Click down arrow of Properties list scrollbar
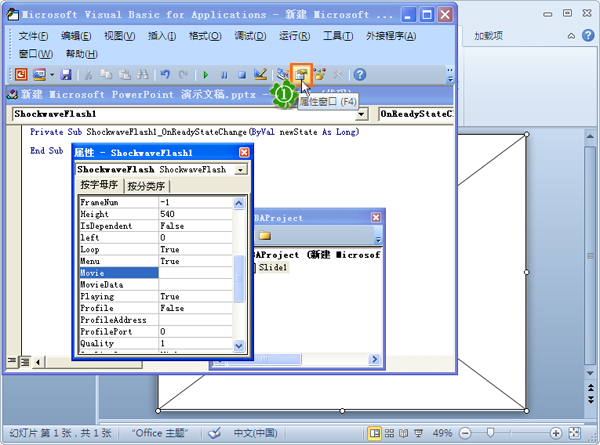This screenshot has width=600, height=445. 239,346
